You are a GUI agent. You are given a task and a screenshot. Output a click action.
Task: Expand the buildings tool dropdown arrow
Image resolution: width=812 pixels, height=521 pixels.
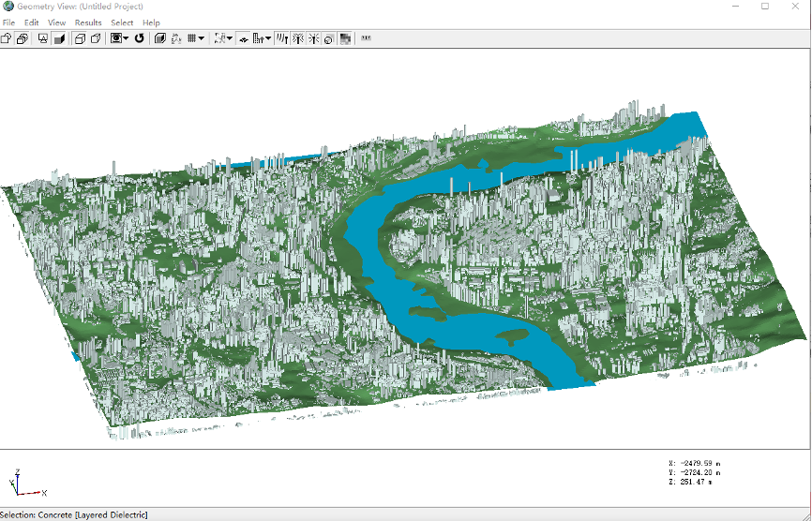click(x=268, y=38)
